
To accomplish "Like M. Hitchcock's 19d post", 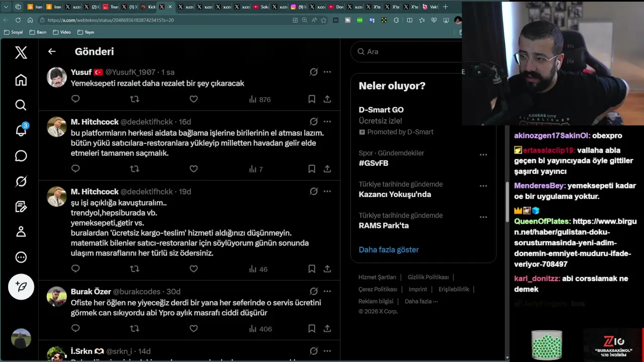I will [x=194, y=269].
